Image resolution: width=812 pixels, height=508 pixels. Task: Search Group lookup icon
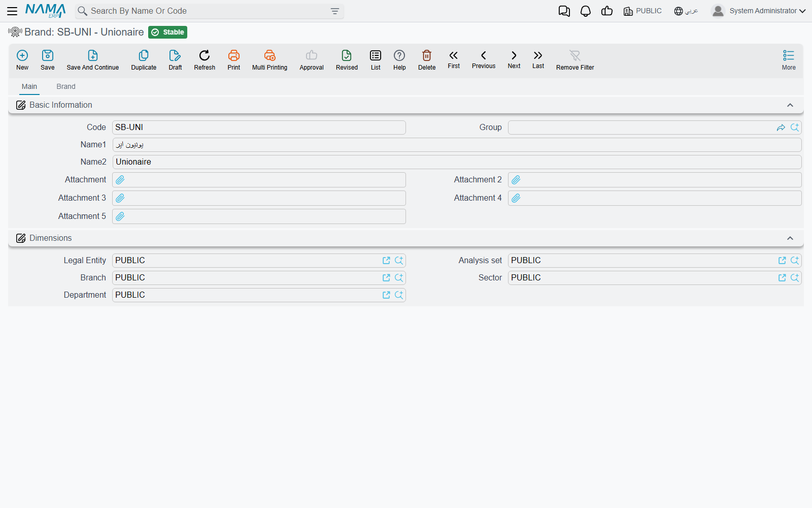click(795, 128)
